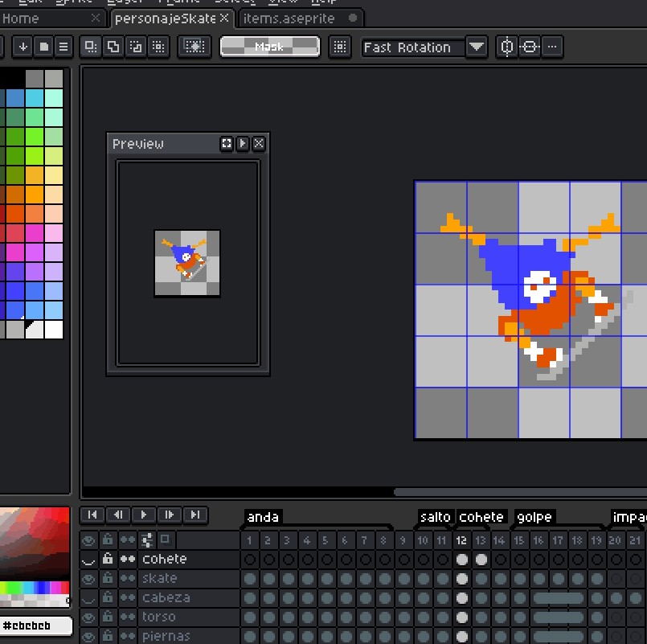The width and height of the screenshot is (647, 644).
Task: Click the canvas horizontal scrollbar
Action: 520,492
